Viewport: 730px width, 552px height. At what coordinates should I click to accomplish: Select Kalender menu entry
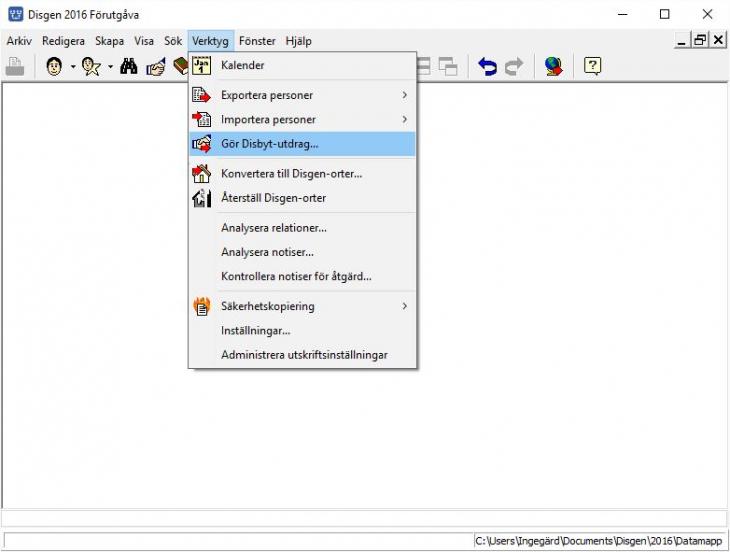click(302, 65)
